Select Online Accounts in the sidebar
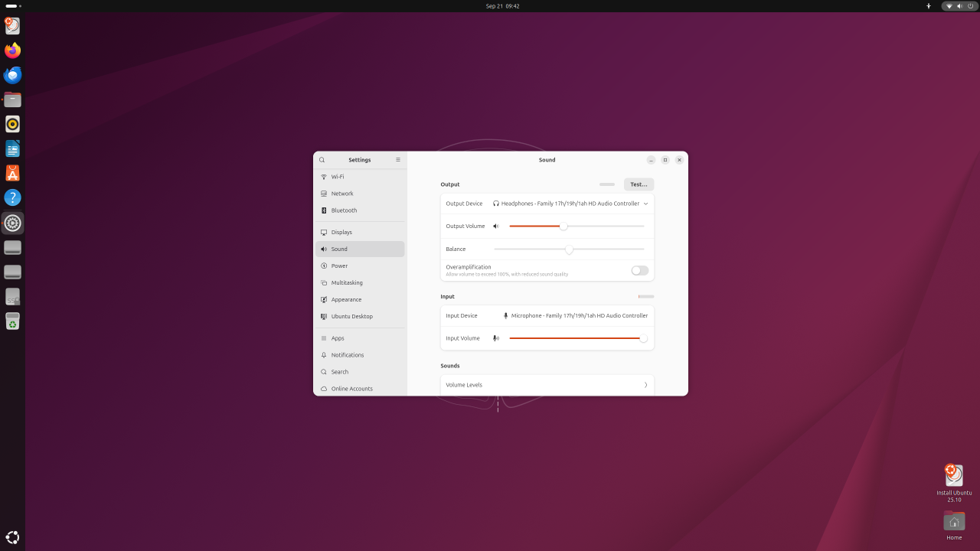Viewport: 980px width, 551px height. [x=360, y=389]
